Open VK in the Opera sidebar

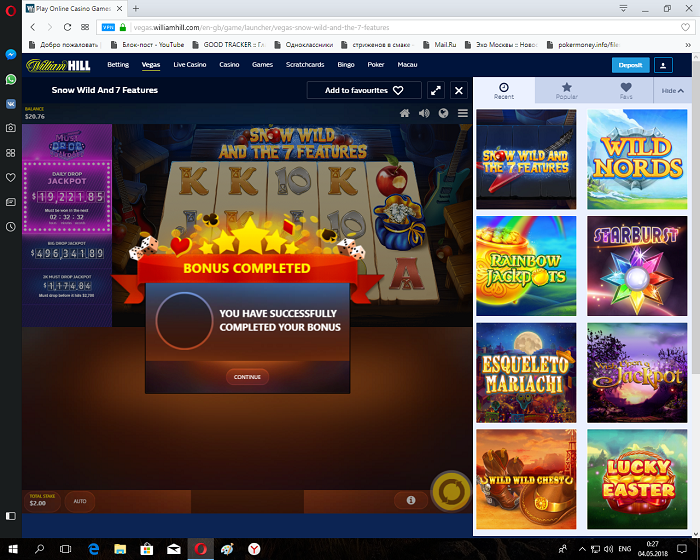click(11, 104)
